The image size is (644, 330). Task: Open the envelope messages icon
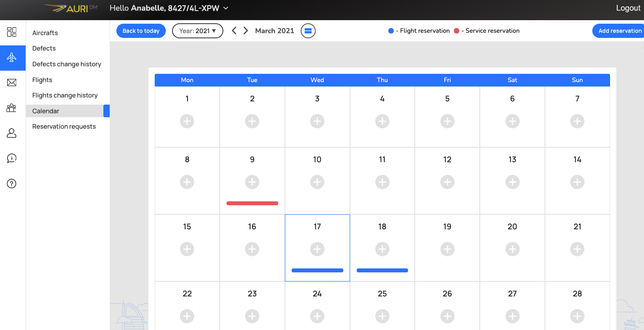pos(12,82)
